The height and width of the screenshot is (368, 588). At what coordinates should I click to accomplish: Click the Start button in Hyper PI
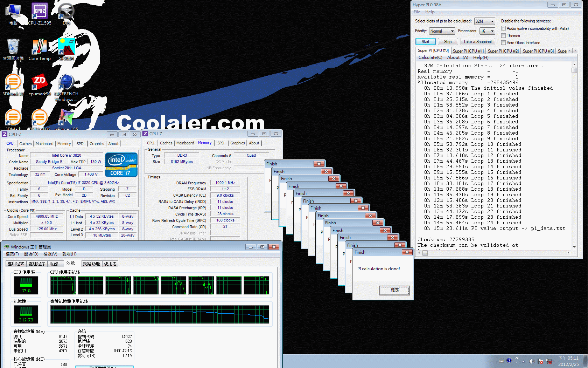(x=425, y=42)
